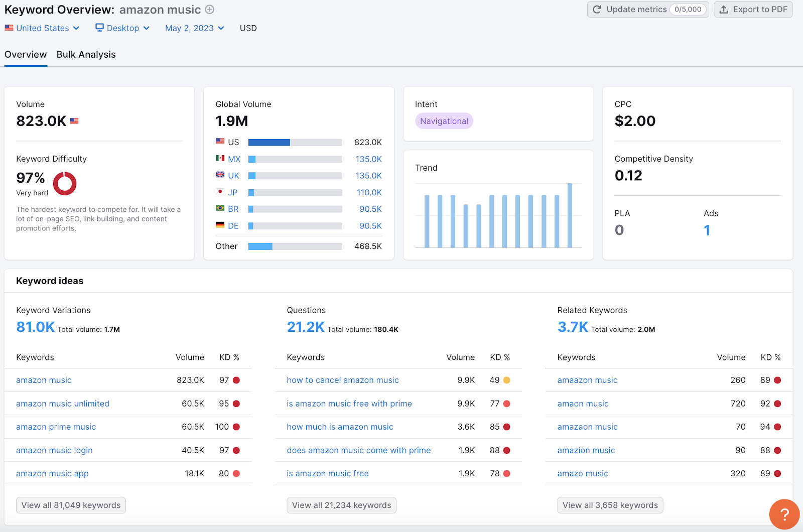The width and height of the screenshot is (803, 532).
Task: Click View all 81,049 keywords
Action: [x=70, y=505]
